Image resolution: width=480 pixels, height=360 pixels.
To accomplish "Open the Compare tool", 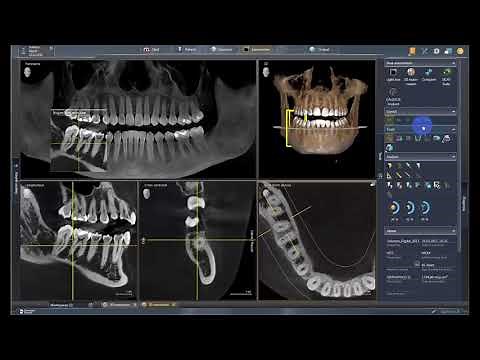I will tap(429, 75).
